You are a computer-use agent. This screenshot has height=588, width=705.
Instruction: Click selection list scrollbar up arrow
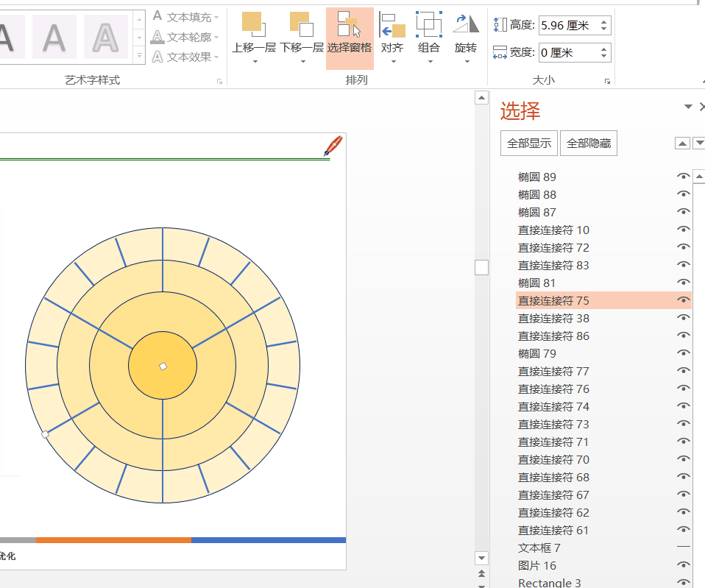[x=699, y=176]
